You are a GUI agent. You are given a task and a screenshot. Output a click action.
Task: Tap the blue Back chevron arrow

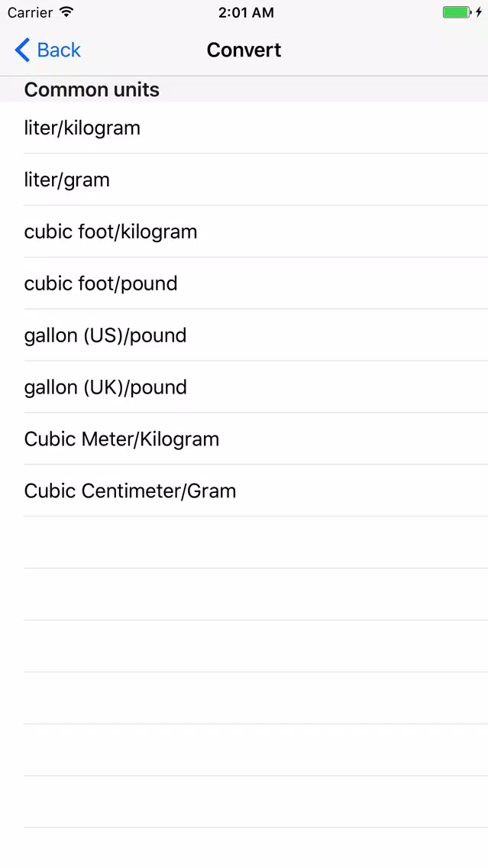22,50
